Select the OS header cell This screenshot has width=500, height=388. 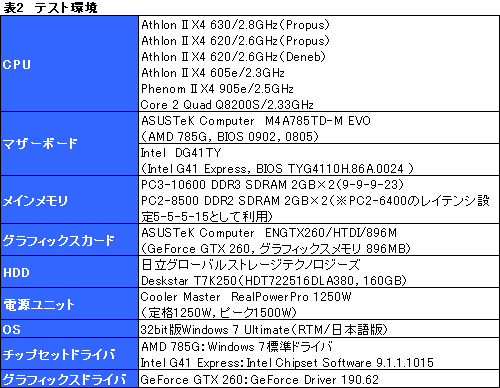(x=69, y=329)
